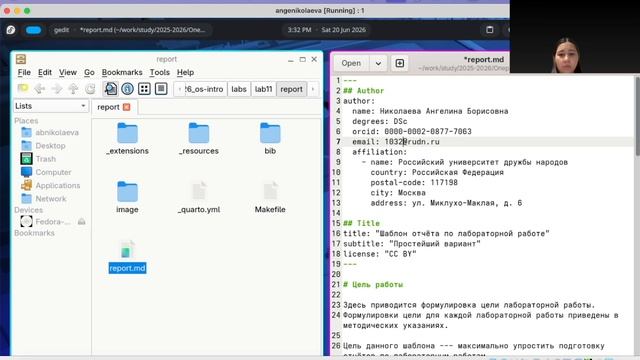640x360 pixels.
Task: Click the new folder toolbar icon
Action: click(x=23, y=89)
